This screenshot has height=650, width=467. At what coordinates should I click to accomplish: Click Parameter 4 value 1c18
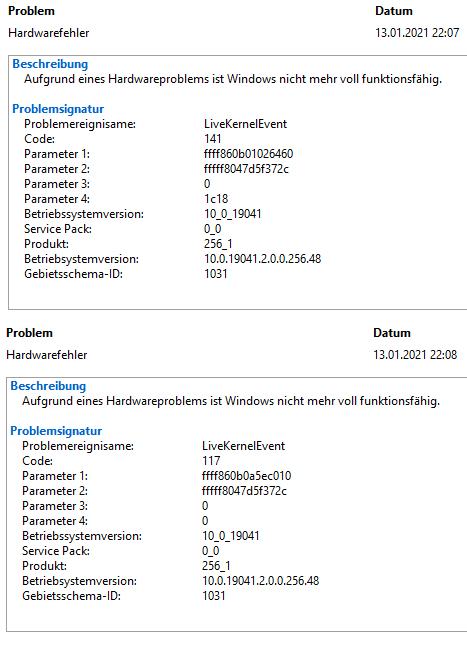[x=216, y=199]
